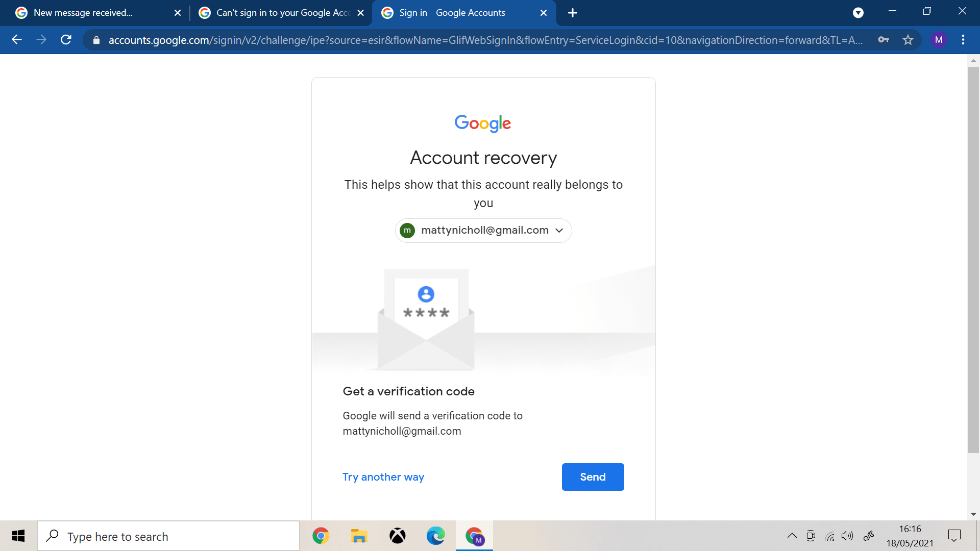Click the browser back arrow
Image resolution: width=980 pixels, height=551 pixels.
point(17,40)
